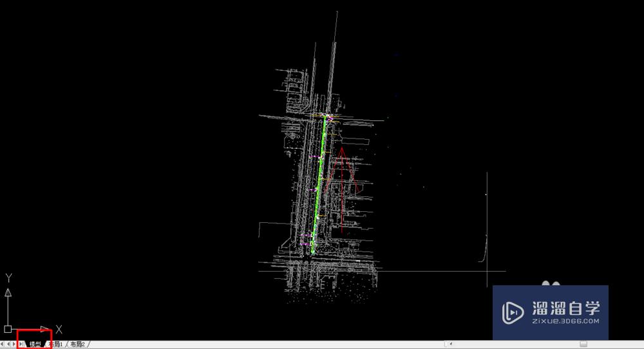Jump to last layout tab arrow

pos(21,344)
